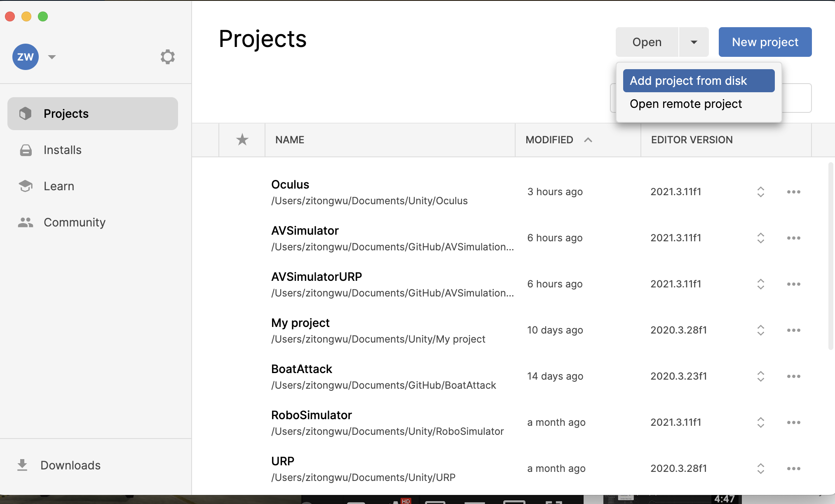
Task: Click the project list vertical scrollbar
Action: (x=830, y=255)
